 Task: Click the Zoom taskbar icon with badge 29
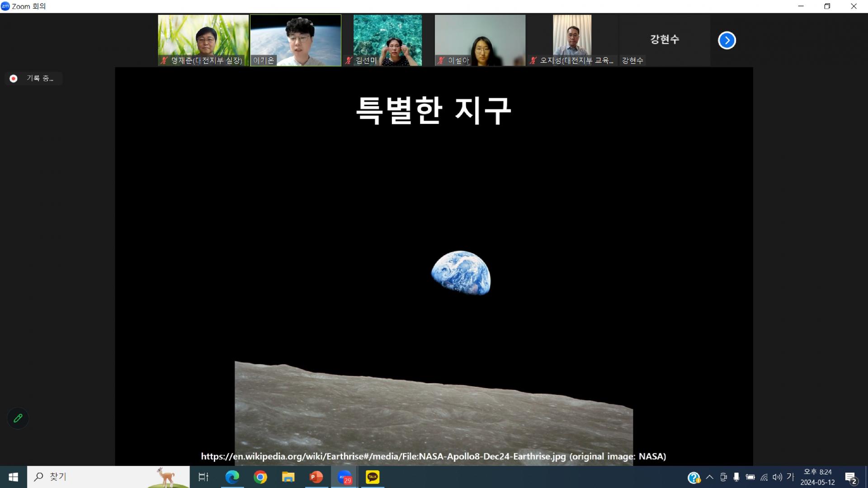[344, 477]
